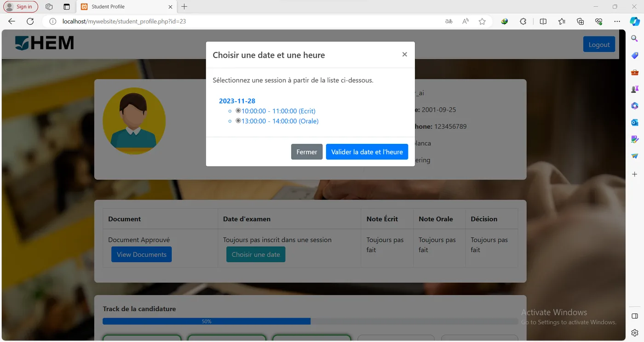This screenshot has width=644, height=342.
Task: Open Browser essentials heart icon
Action: [598, 21]
